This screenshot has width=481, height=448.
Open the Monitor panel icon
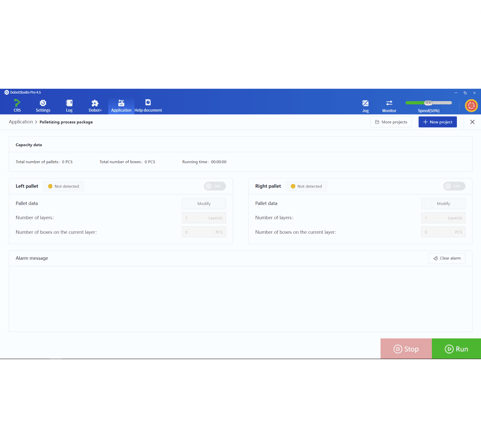coord(389,103)
